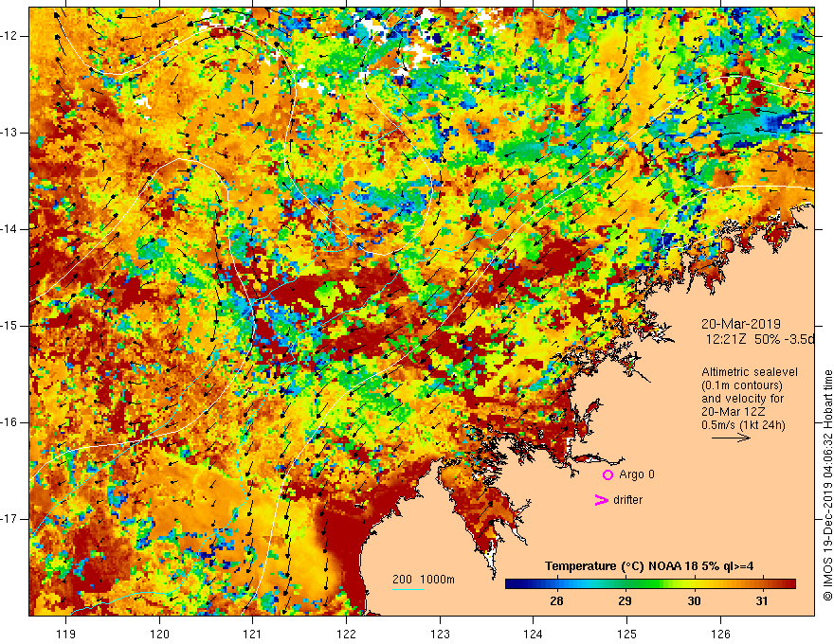Viewport: 834px width, 644px height.
Task: Click the 0.5m/s velocity scale arrow
Action: pyautogui.click(x=731, y=438)
